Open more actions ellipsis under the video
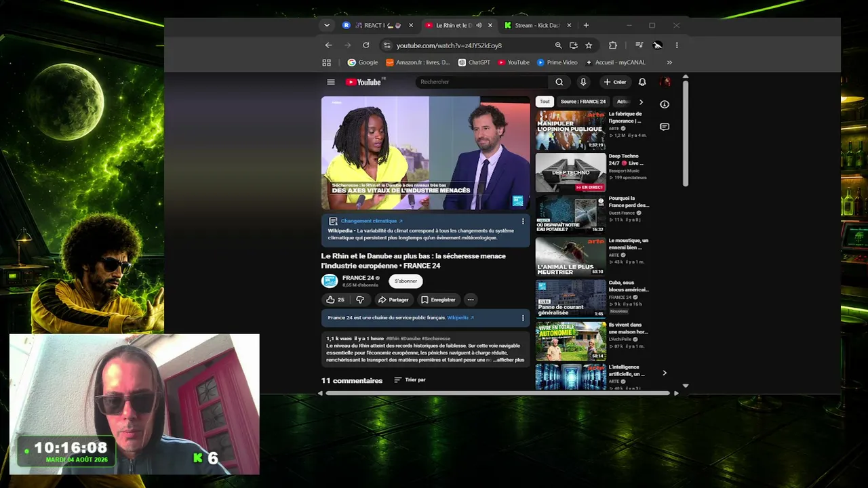Viewport: 868px width, 488px height. pos(471,300)
